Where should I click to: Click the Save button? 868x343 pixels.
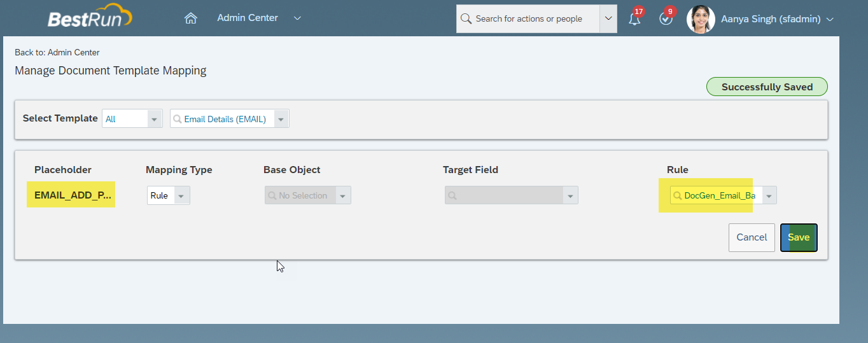point(799,237)
